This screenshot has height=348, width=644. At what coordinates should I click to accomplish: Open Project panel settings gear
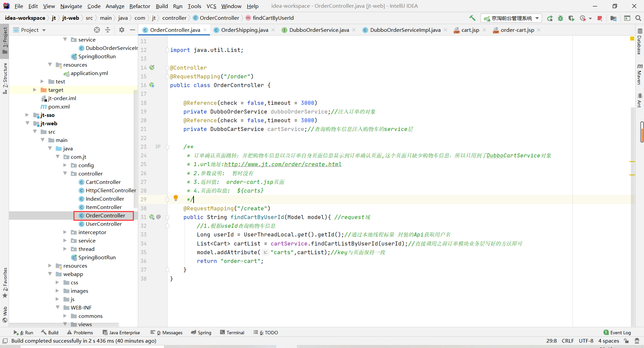[122, 30]
